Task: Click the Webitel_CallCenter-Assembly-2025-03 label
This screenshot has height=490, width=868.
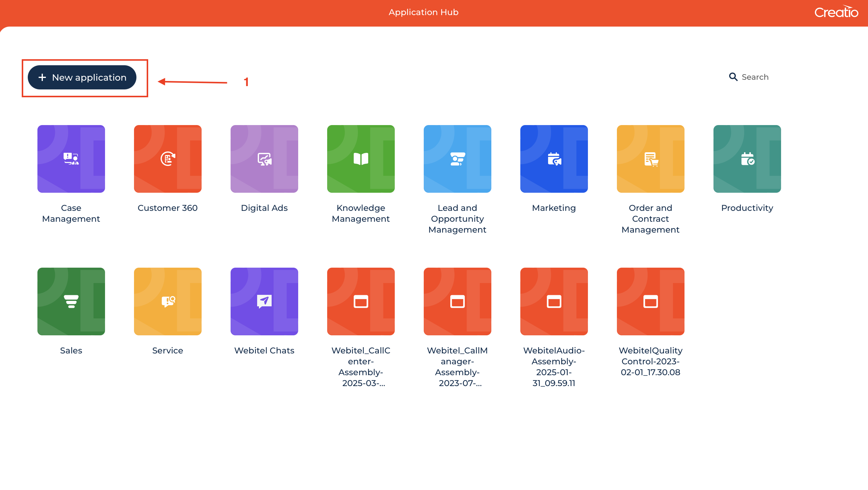Action: tap(361, 366)
